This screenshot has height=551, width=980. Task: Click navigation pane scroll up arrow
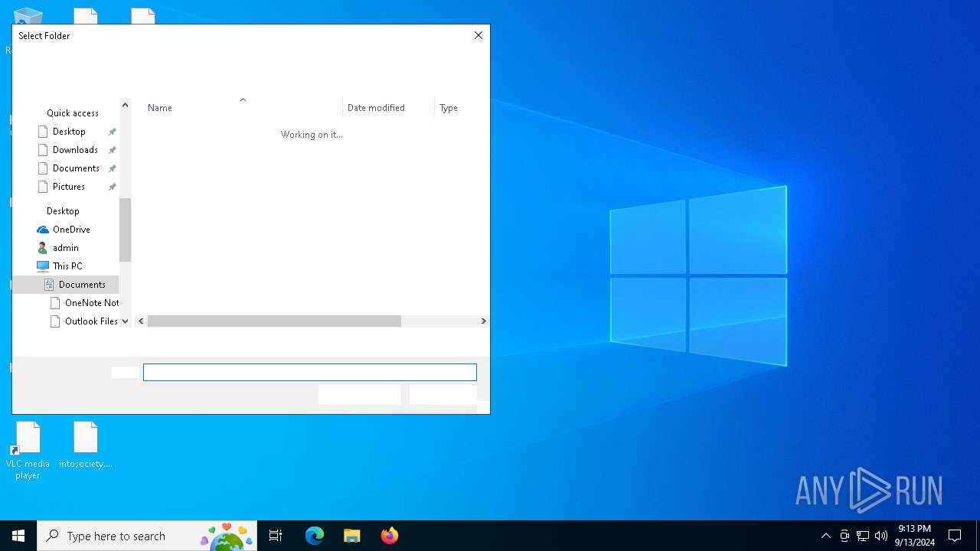[126, 105]
